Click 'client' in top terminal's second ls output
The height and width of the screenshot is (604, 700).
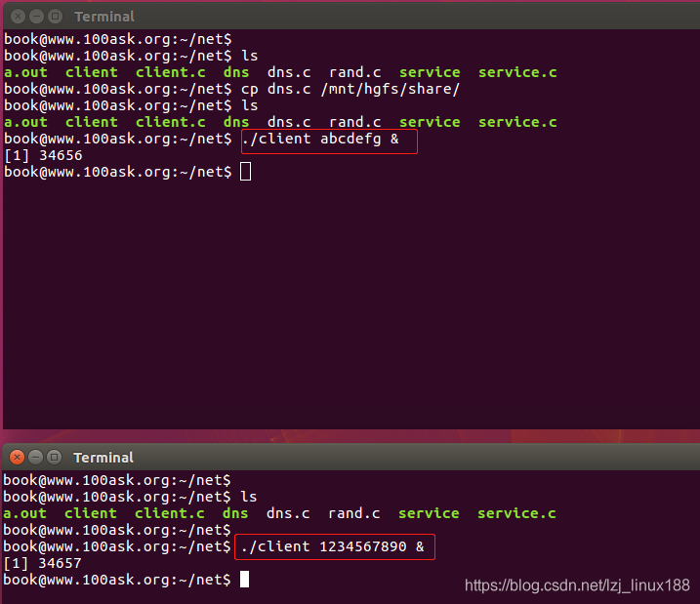92,122
